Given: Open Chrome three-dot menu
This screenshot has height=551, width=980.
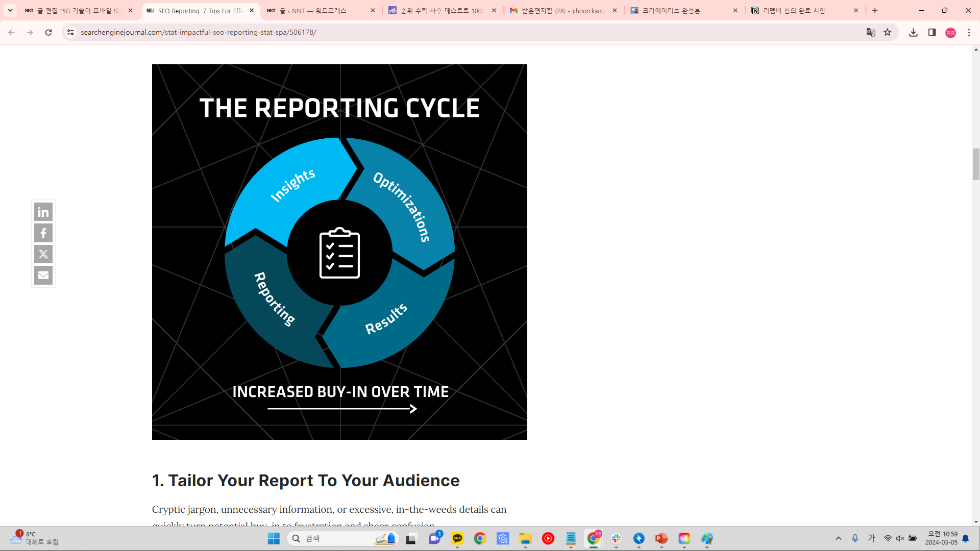Looking at the screenshot, I should click(x=969, y=32).
